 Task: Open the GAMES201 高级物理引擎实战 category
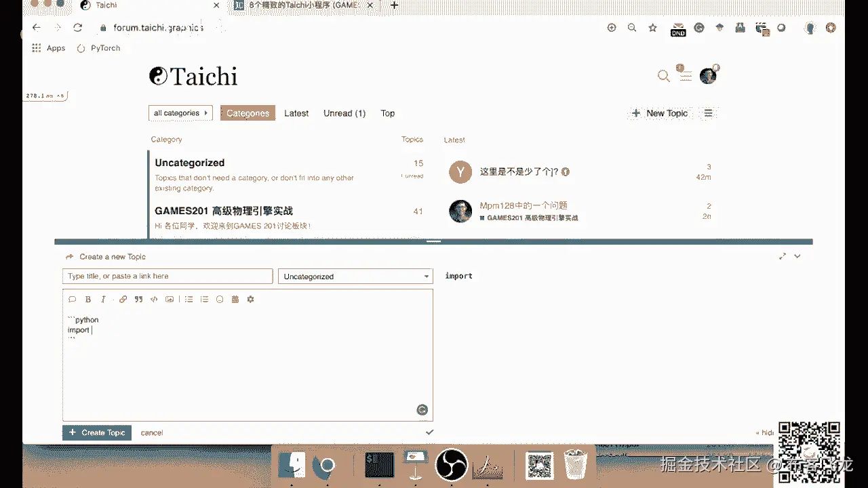coord(224,211)
